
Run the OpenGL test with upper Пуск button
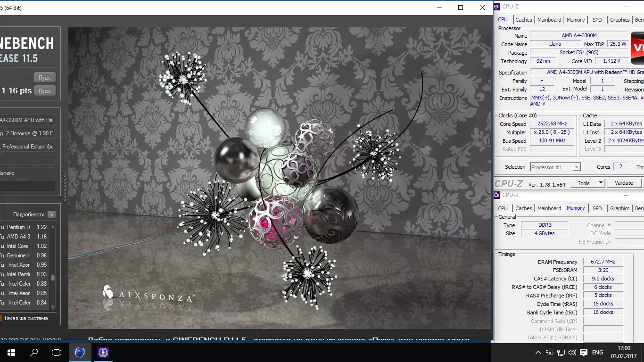pos(44,78)
